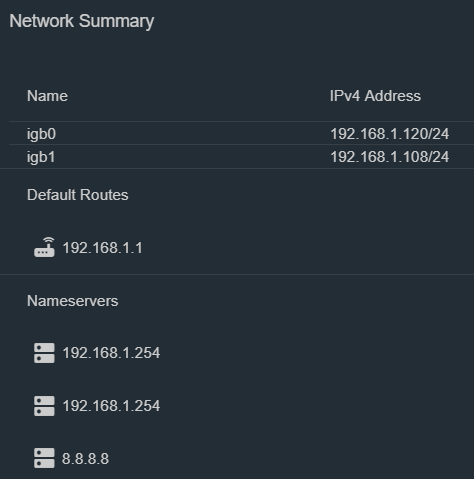Click the Name column header
Image resolution: width=474 pixels, height=479 pixels.
click(47, 96)
